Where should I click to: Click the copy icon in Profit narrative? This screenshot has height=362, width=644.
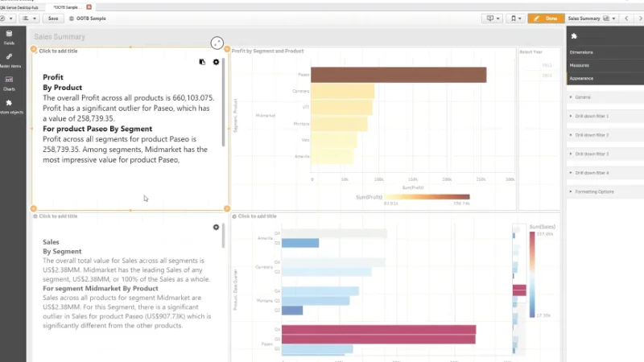[x=202, y=62]
